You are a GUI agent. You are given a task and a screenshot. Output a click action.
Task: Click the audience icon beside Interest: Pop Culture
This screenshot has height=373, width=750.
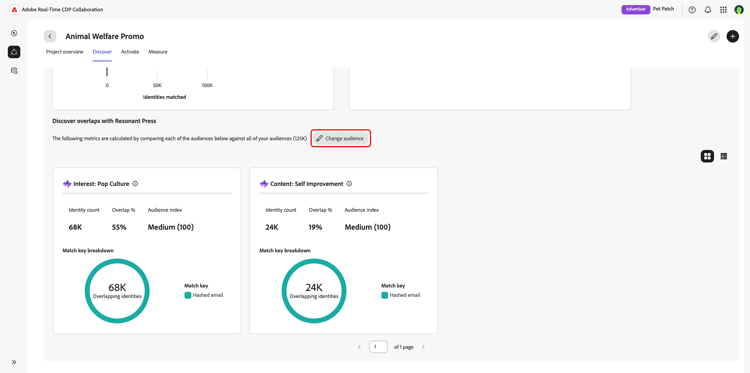pyautogui.click(x=67, y=184)
